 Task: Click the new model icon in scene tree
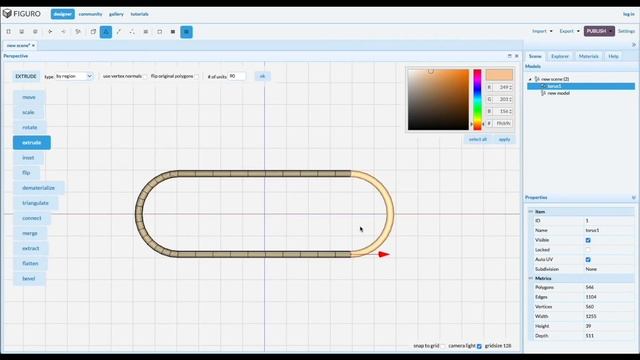pos(543,93)
